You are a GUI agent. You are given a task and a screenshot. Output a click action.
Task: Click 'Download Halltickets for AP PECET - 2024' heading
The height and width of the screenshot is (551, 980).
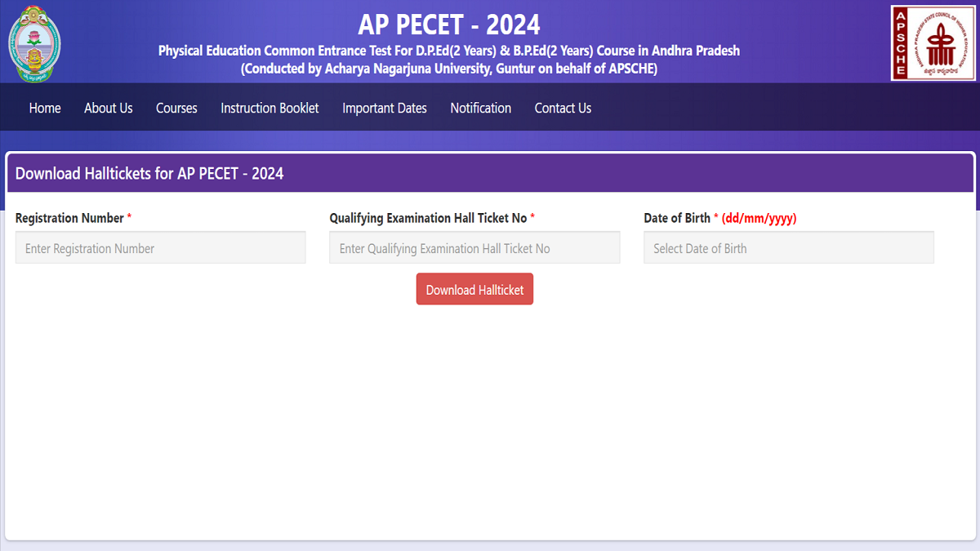coord(149,173)
